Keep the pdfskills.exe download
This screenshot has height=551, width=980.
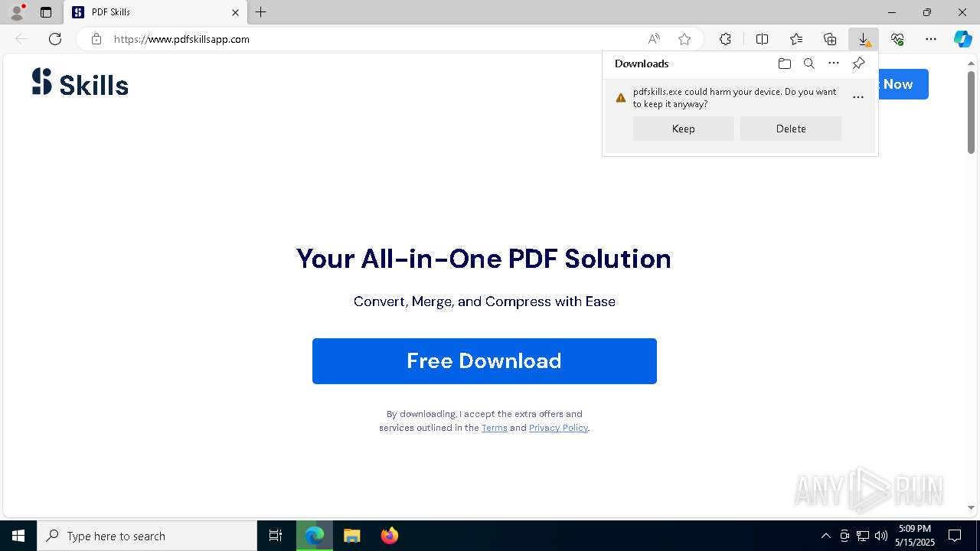(x=683, y=129)
